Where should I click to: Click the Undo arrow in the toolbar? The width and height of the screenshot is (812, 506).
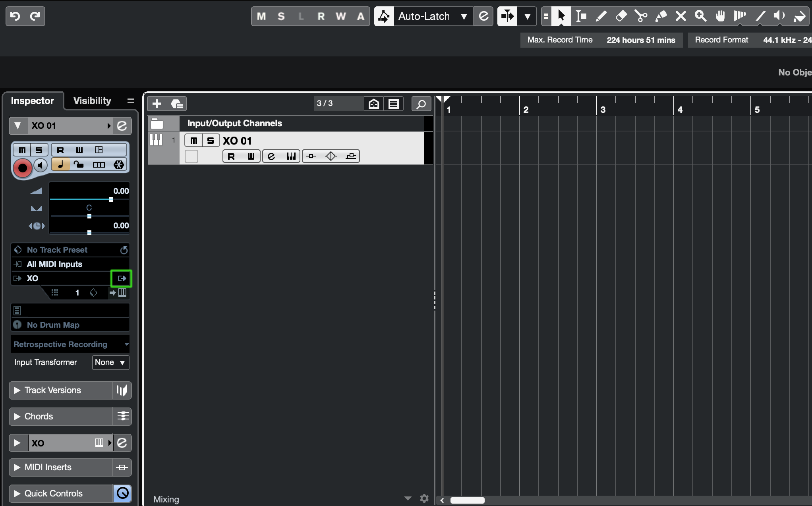pos(15,16)
